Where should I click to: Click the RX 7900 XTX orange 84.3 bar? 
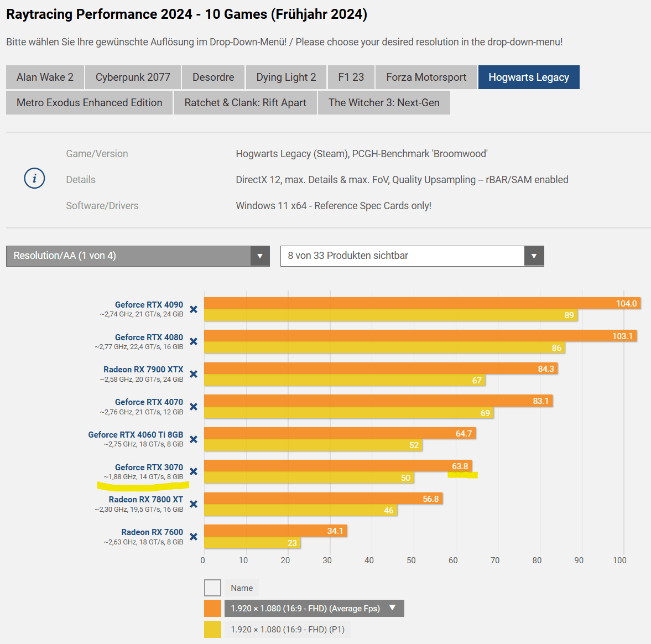coord(381,368)
